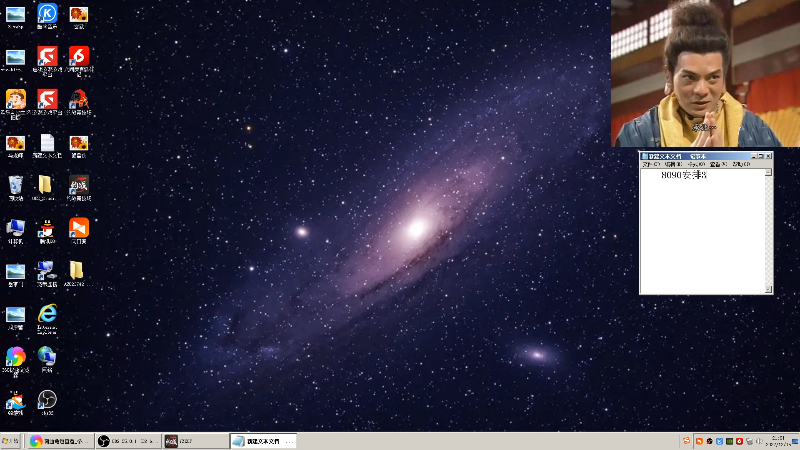Viewport: 800px width, 450px height.
Task: Click the video overlay of the man in costume
Action: point(706,73)
